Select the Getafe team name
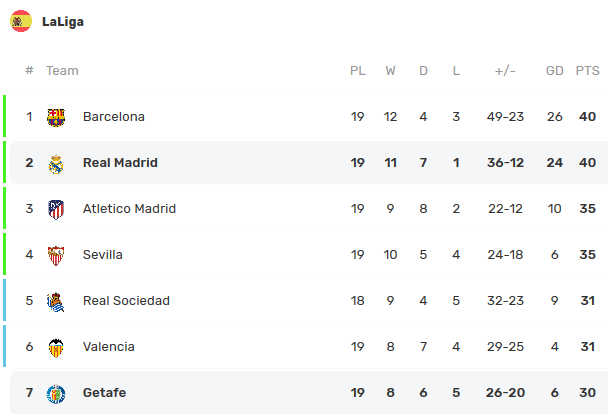Viewport: 608px width, 414px height. click(x=106, y=393)
